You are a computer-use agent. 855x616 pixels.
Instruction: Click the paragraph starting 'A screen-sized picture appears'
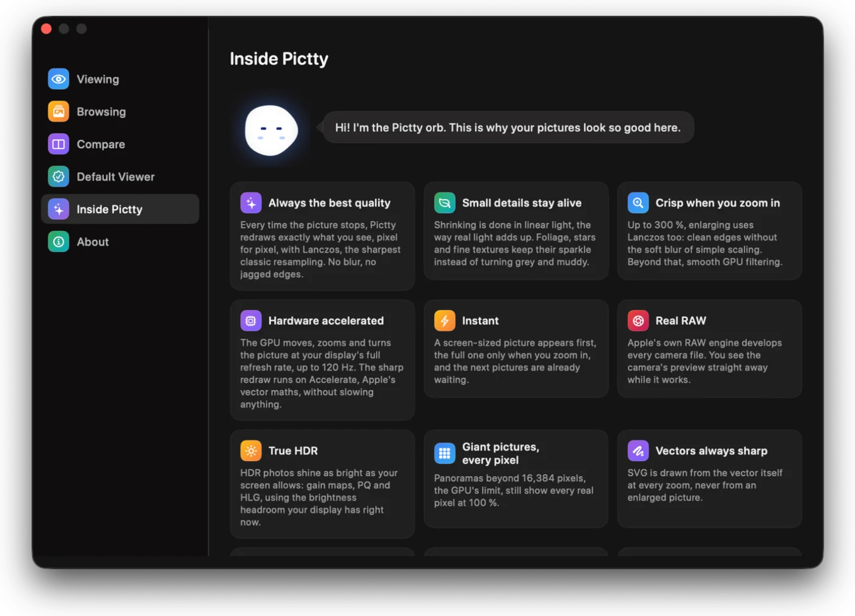click(515, 361)
